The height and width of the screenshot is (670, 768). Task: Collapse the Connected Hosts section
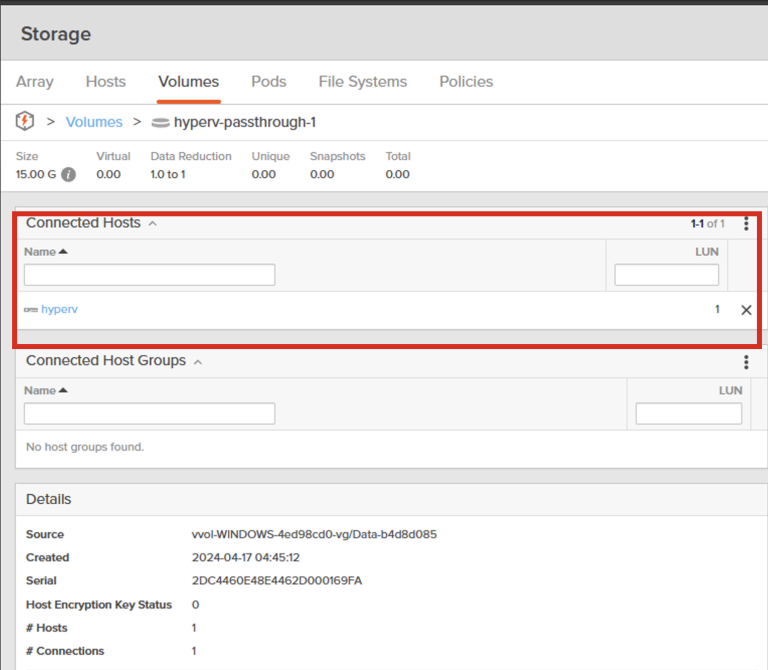[153, 224]
